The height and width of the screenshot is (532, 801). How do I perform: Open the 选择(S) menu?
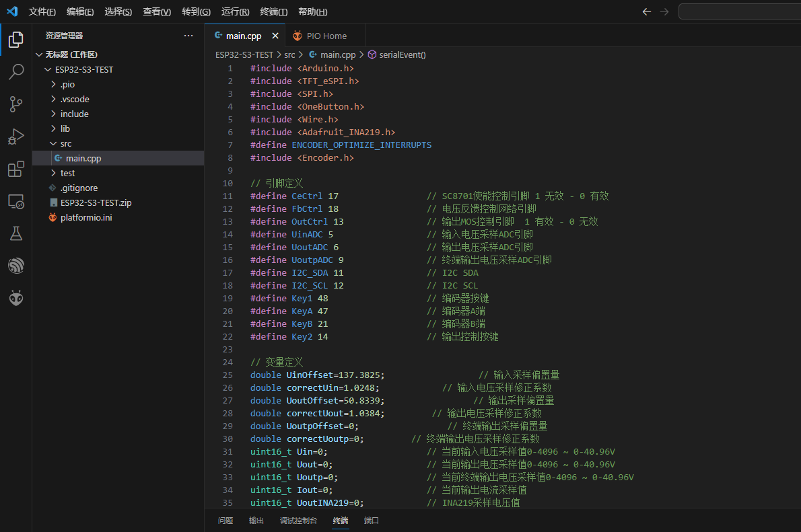118,11
